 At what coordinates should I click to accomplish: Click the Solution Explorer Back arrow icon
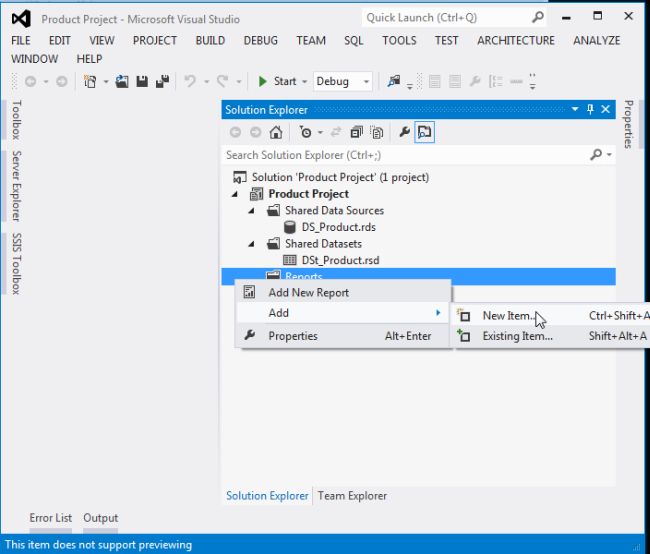pos(235,132)
